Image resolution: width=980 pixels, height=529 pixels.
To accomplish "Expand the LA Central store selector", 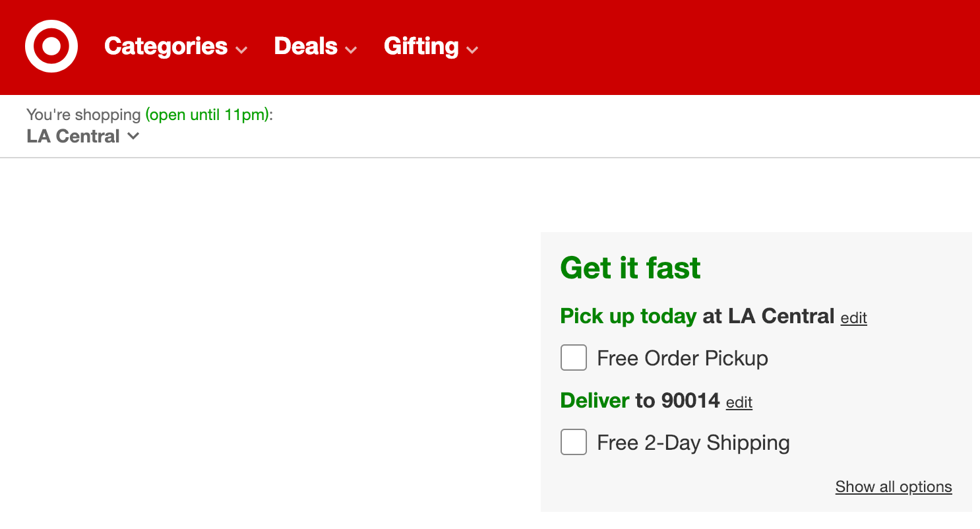I will 73,137.
